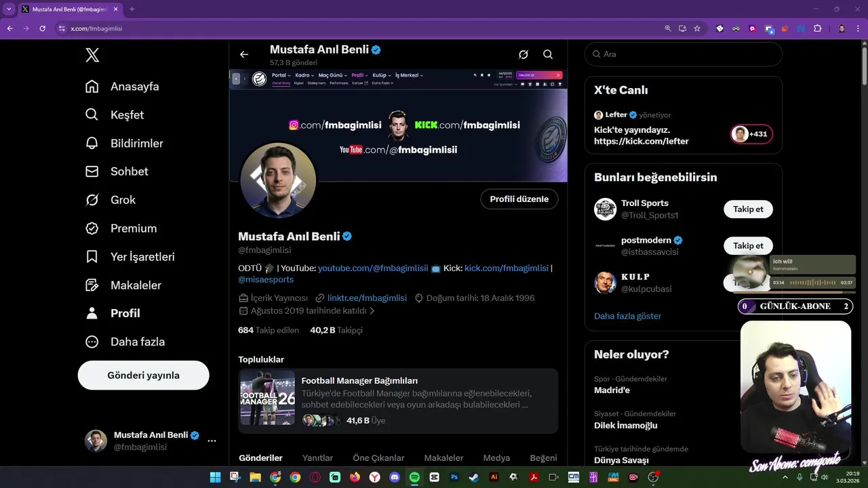The height and width of the screenshot is (488, 868).
Task: Click the music player progress waveform
Action: pos(812,283)
